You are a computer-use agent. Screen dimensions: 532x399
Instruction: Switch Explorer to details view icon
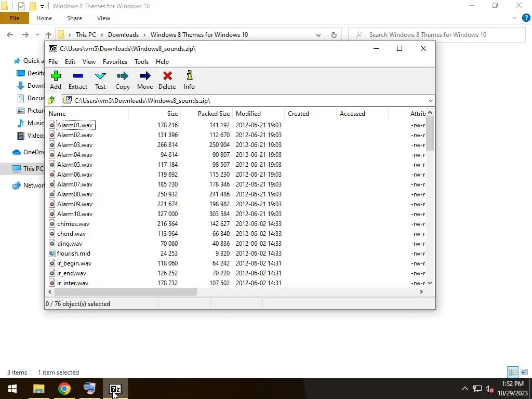tap(513, 372)
